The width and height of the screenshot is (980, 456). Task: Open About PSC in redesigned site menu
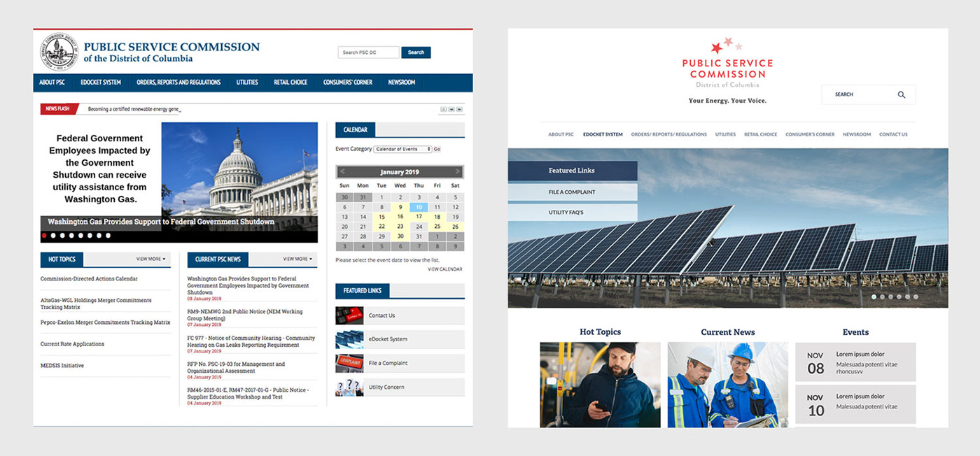[561, 134]
